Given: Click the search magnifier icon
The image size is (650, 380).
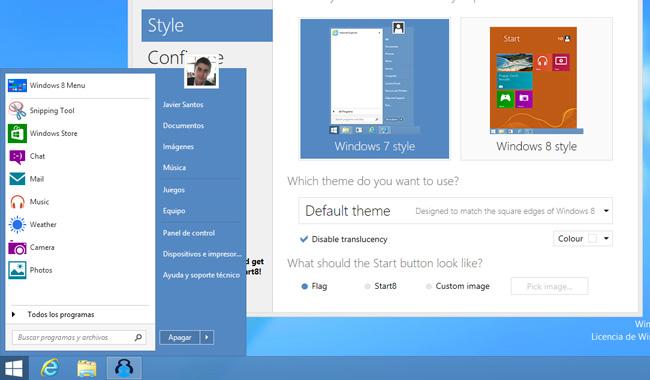Looking at the screenshot, I should pos(138,337).
